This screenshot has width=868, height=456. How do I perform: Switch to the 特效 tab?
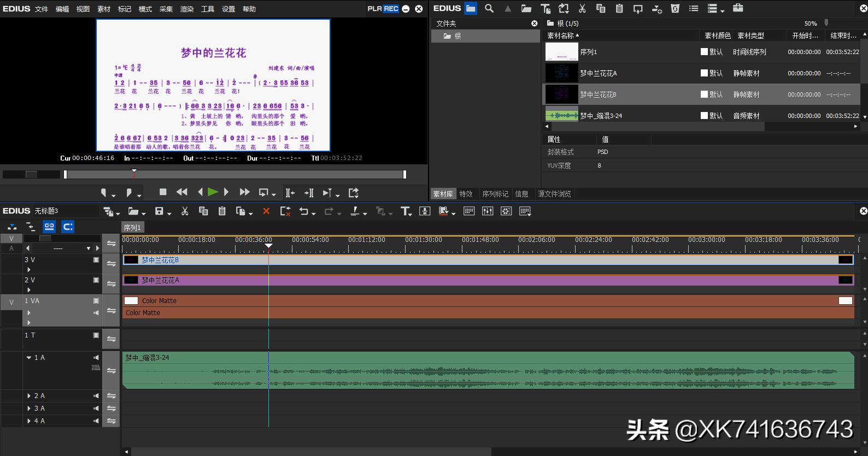pyautogui.click(x=466, y=194)
